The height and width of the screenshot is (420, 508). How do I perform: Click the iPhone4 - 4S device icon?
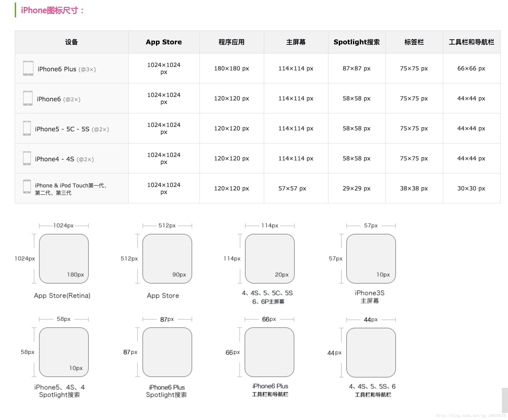coord(27,158)
